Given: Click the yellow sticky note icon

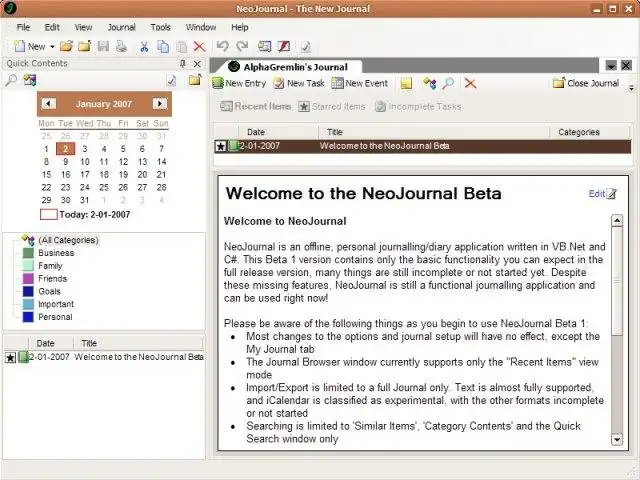Looking at the screenshot, I should [x=406, y=83].
